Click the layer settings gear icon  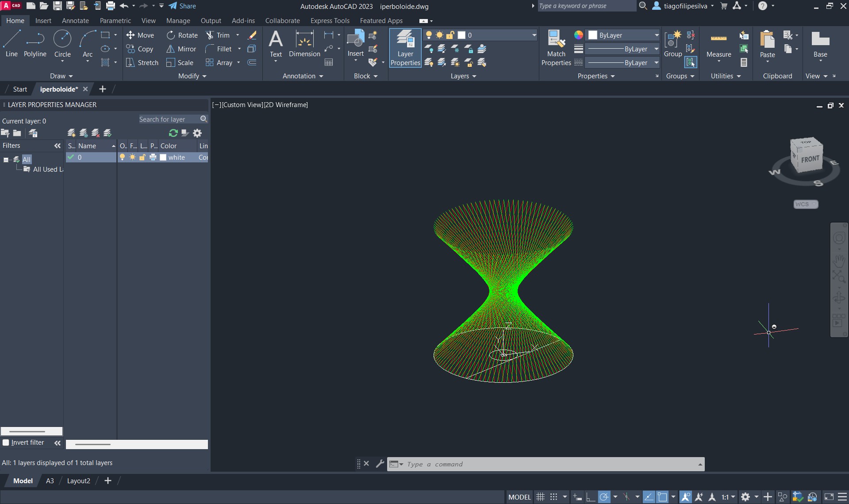(197, 133)
